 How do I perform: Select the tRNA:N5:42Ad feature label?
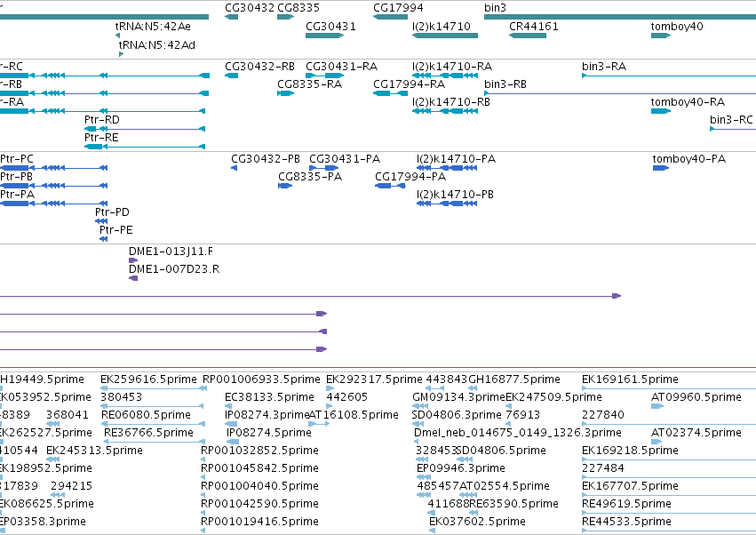point(156,45)
